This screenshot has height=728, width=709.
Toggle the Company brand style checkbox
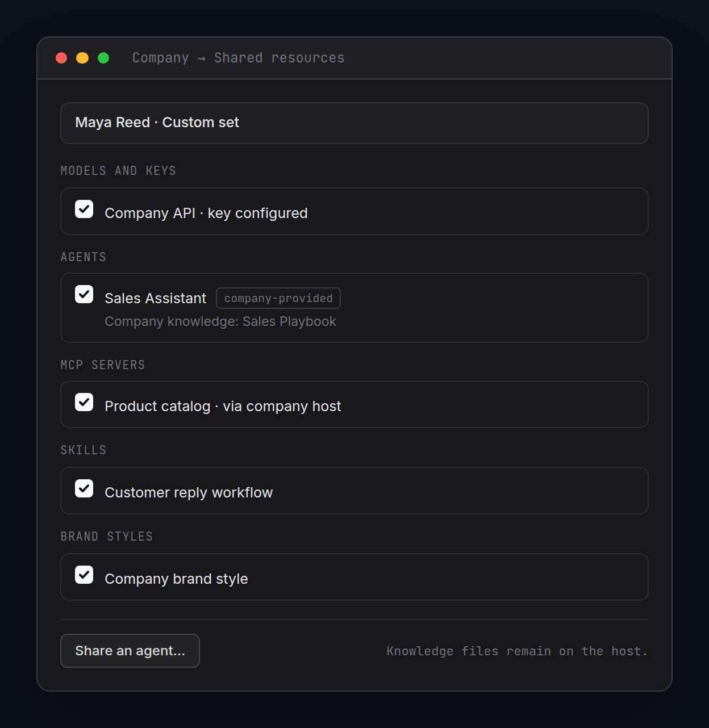click(x=84, y=575)
